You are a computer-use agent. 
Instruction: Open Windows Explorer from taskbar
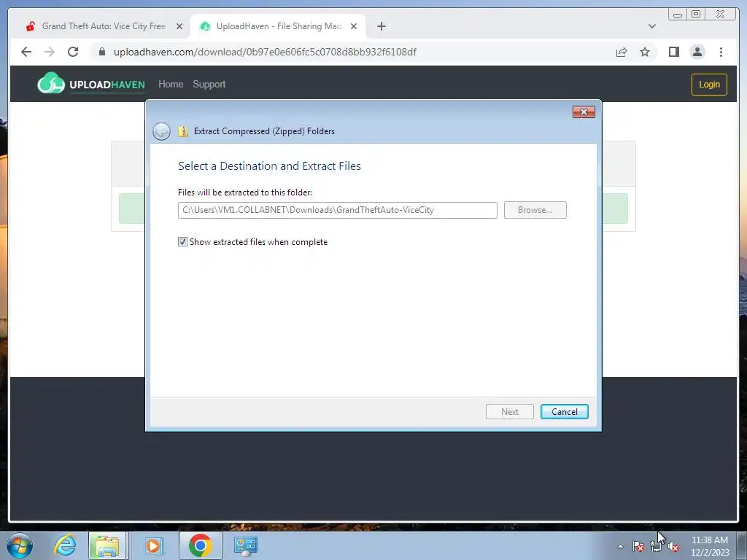point(107,545)
